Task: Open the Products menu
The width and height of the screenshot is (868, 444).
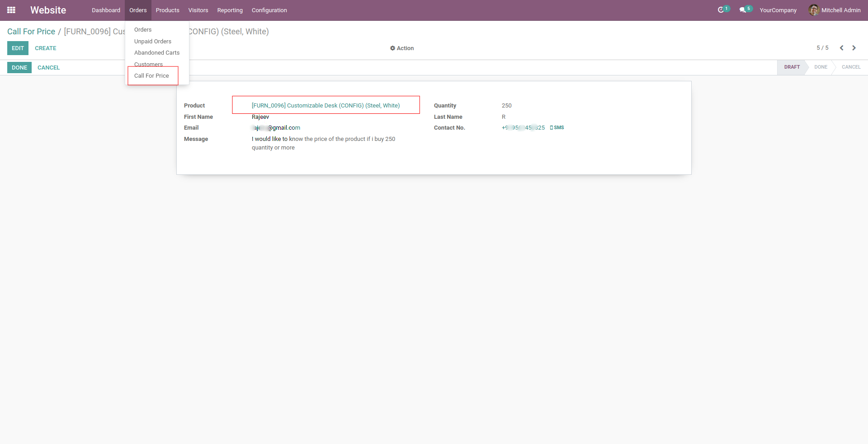Action: 167,10
